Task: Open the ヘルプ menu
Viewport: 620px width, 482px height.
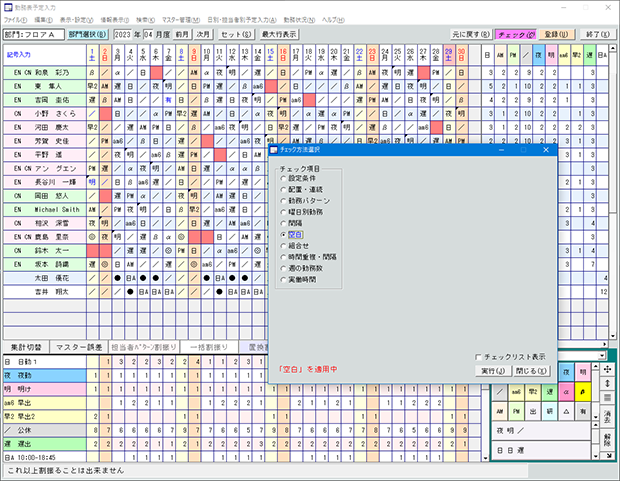Action: pyautogui.click(x=333, y=20)
